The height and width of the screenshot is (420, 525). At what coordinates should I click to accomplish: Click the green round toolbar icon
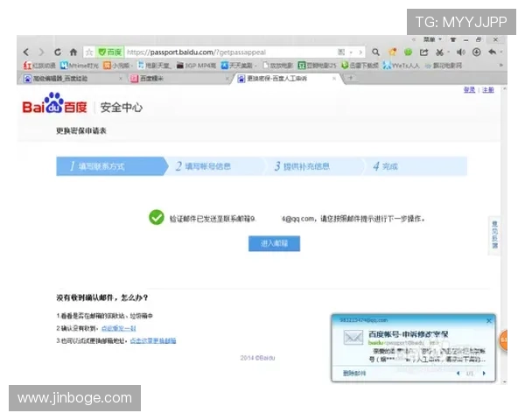coord(408,52)
